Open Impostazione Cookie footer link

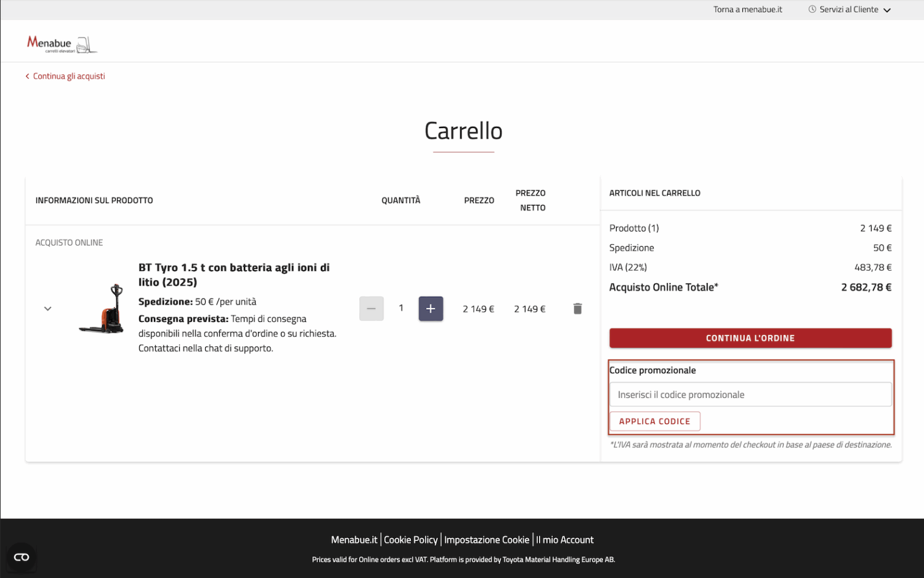487,540
